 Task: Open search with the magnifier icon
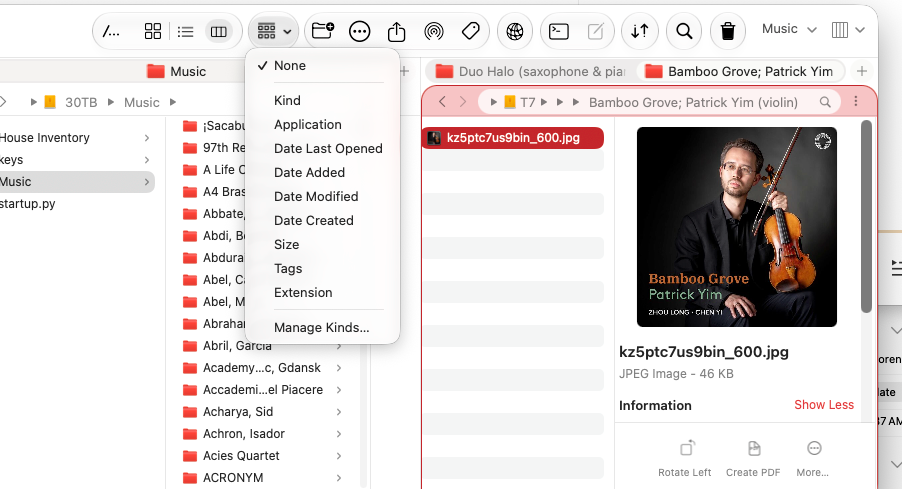click(x=684, y=31)
